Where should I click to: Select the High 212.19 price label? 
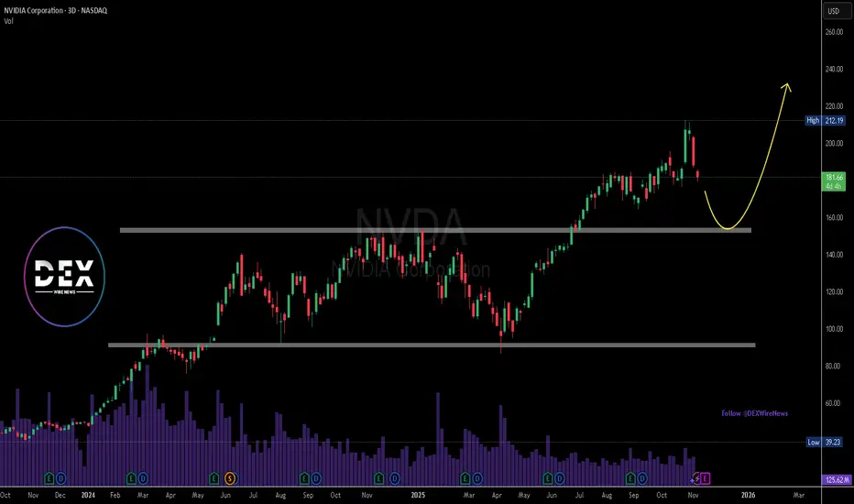[825, 120]
